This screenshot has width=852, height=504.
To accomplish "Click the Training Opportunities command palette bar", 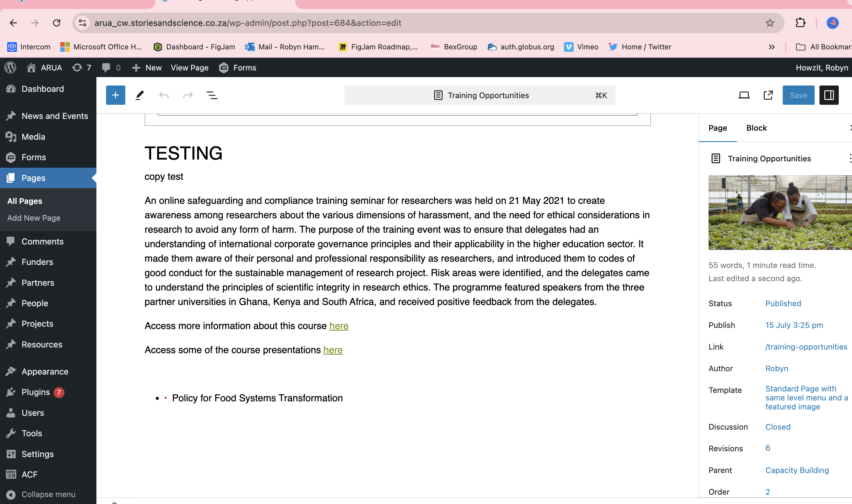I will tap(480, 95).
